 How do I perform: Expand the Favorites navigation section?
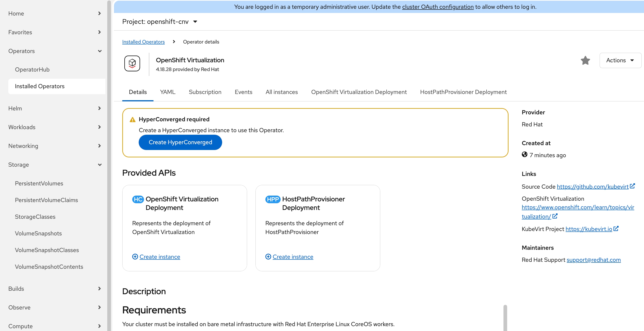(55, 32)
